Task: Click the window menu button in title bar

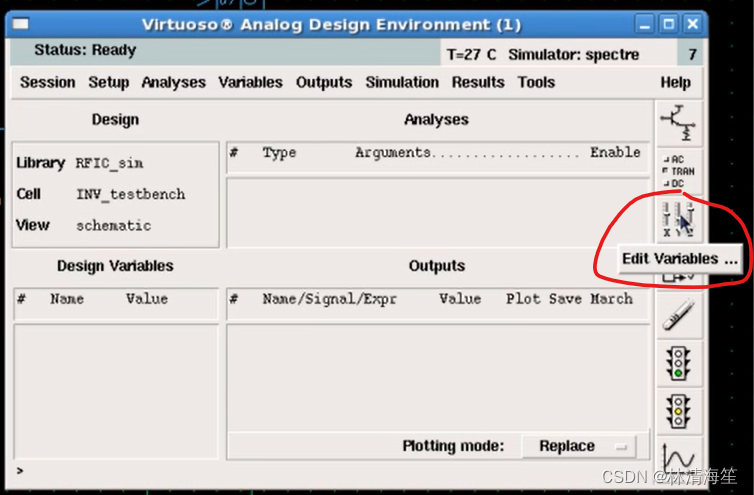Action: pos(21,24)
